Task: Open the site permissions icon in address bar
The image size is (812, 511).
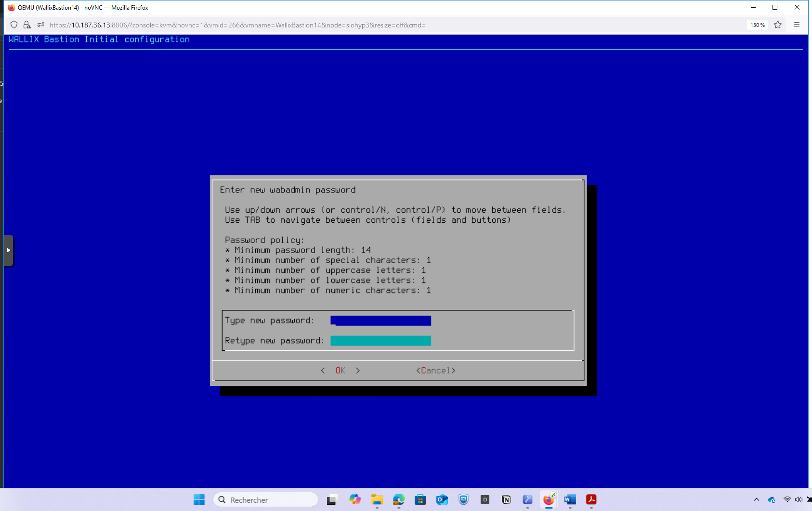Action: tap(41, 25)
